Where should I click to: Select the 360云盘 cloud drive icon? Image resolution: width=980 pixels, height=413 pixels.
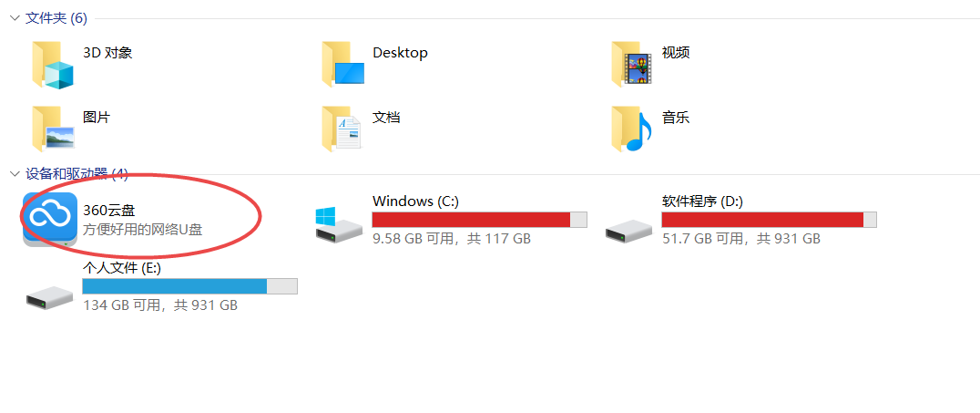pyautogui.click(x=50, y=219)
